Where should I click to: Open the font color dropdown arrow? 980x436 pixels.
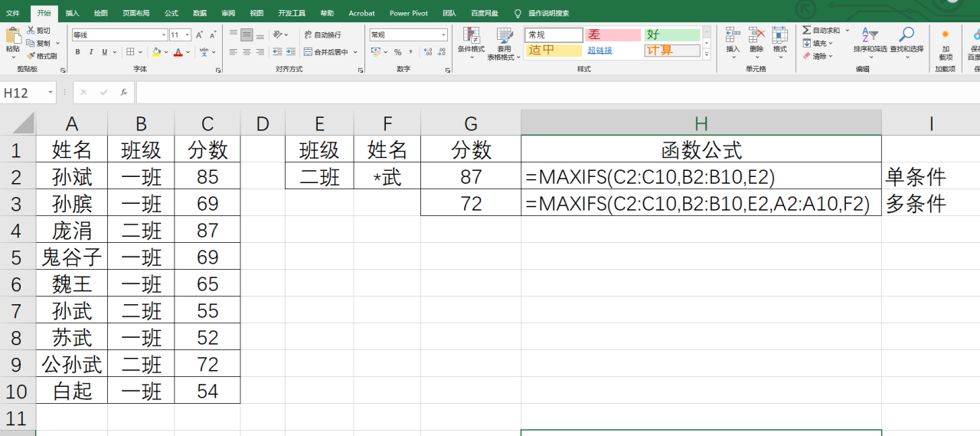pyautogui.click(x=188, y=52)
